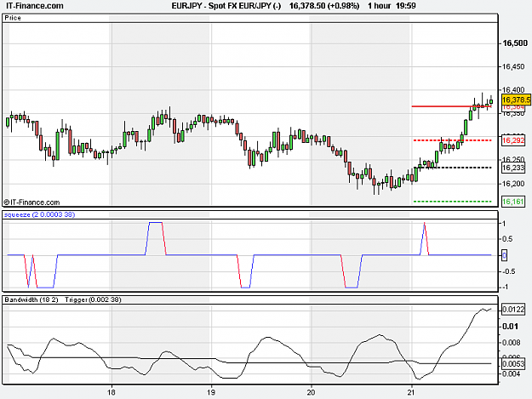Click the green 16,161 level label

pos(513,202)
